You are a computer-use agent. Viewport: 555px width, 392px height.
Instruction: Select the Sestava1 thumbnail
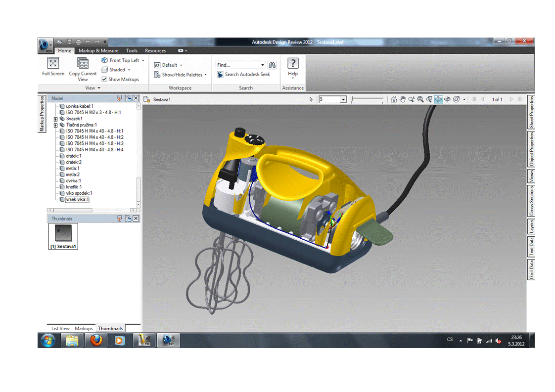coord(63,234)
